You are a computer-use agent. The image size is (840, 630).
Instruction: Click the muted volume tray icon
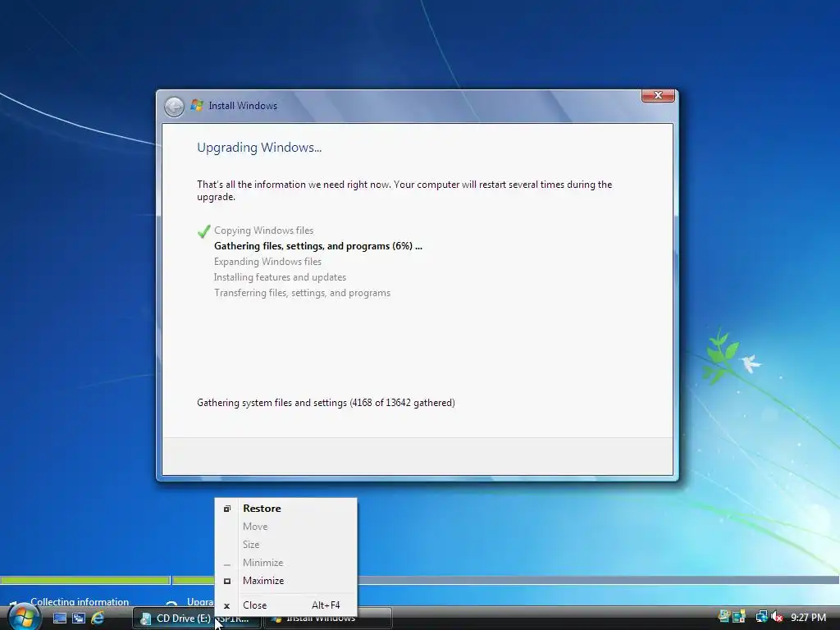pyautogui.click(x=777, y=617)
